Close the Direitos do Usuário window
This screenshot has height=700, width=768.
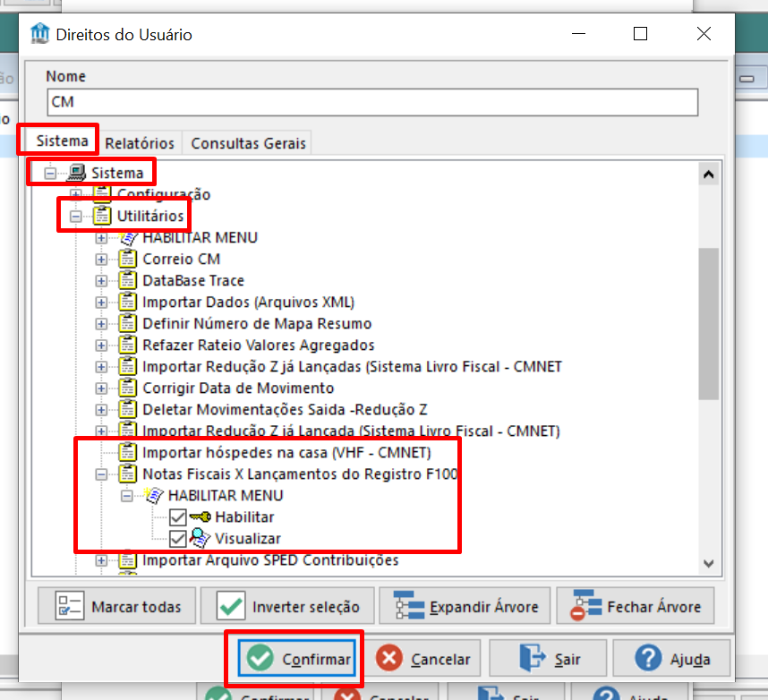coord(704,34)
